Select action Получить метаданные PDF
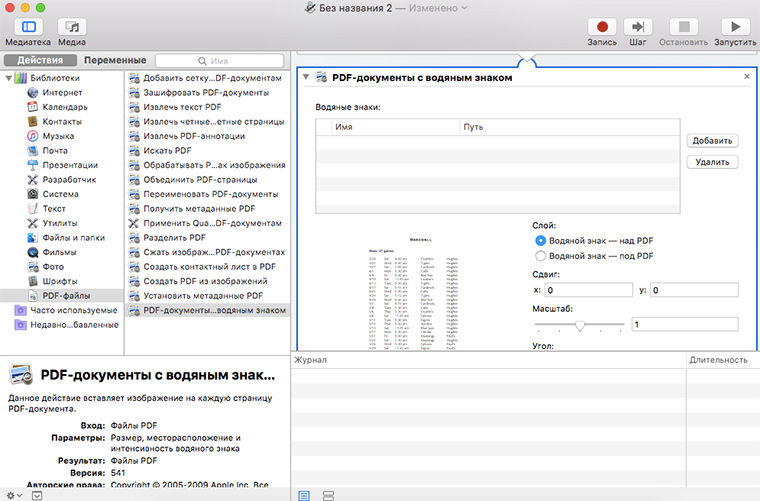This screenshot has width=760, height=501. [x=207, y=209]
